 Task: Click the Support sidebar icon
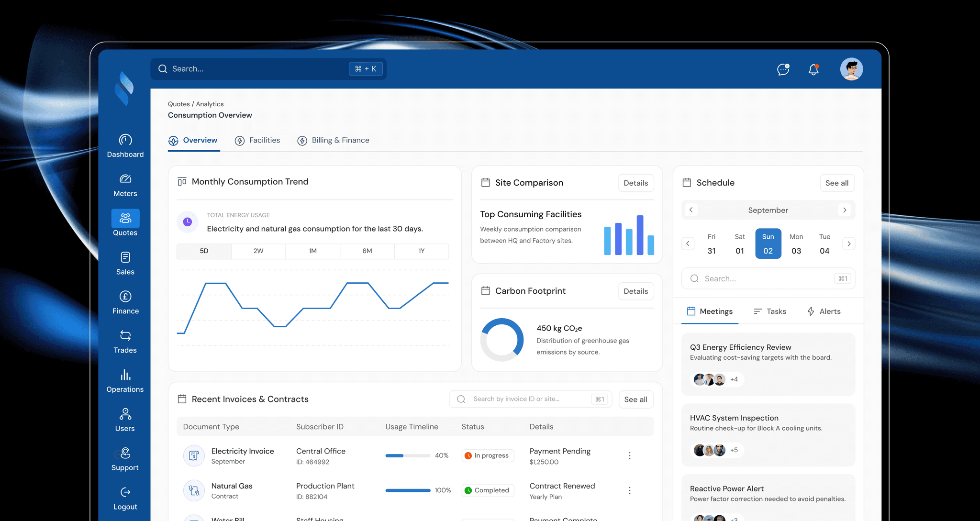[x=125, y=453]
